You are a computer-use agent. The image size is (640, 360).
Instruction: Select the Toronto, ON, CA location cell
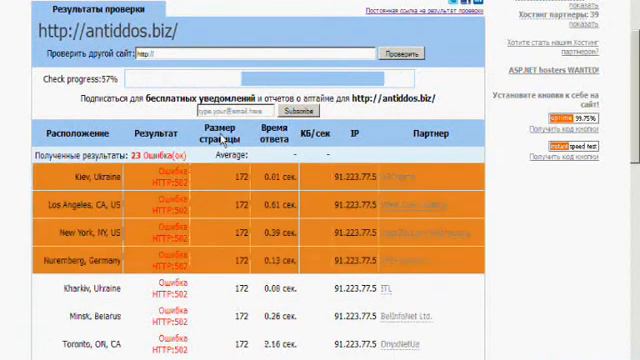(x=92, y=344)
